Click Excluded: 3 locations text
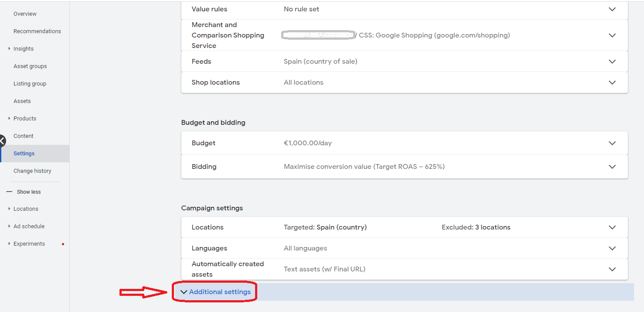Viewport: 644px width, 312px height. (476, 227)
